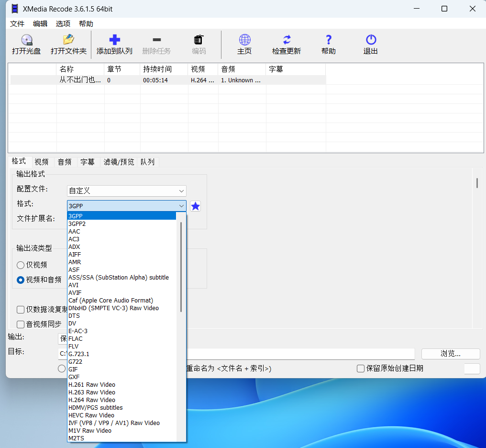
Task: Click the XMedia Recode film icon in title bar
Action: click(x=14, y=9)
